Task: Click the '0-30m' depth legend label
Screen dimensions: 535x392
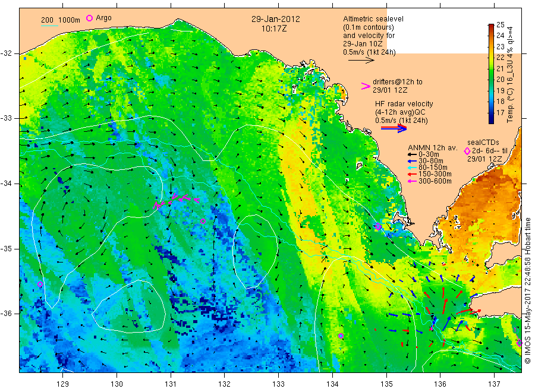Action: (x=429, y=155)
